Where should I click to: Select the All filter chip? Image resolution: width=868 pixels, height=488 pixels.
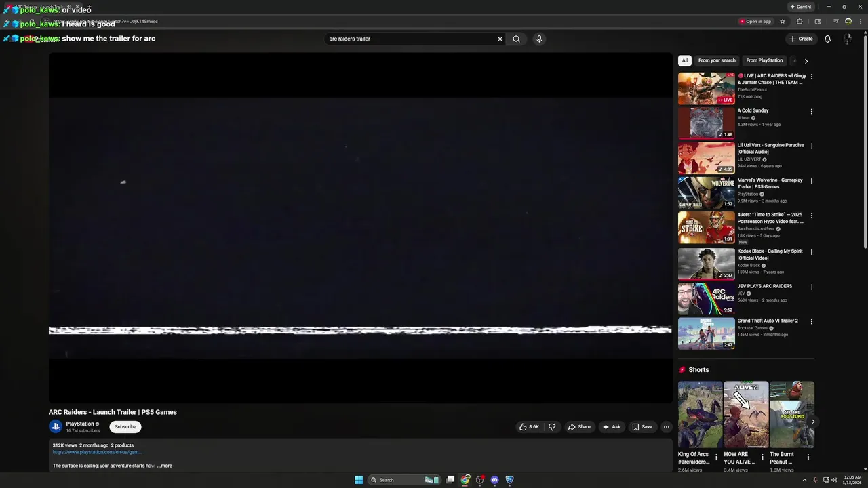685,60
